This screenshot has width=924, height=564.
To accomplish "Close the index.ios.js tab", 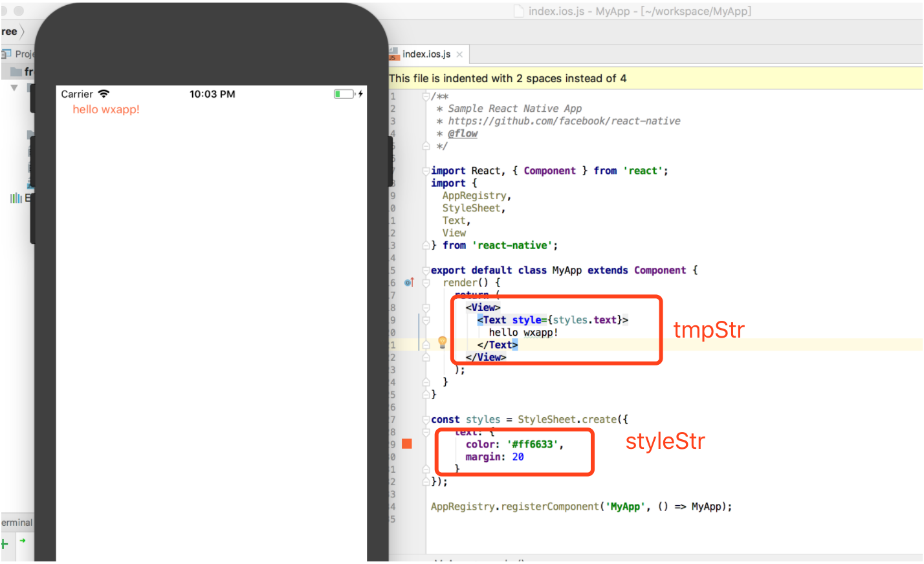I will tap(459, 54).
